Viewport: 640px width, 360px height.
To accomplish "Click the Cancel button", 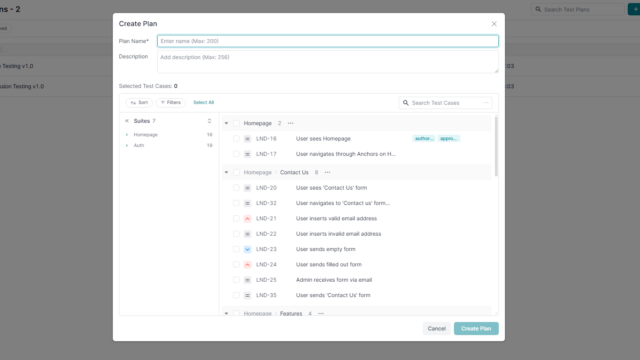I will [436, 329].
